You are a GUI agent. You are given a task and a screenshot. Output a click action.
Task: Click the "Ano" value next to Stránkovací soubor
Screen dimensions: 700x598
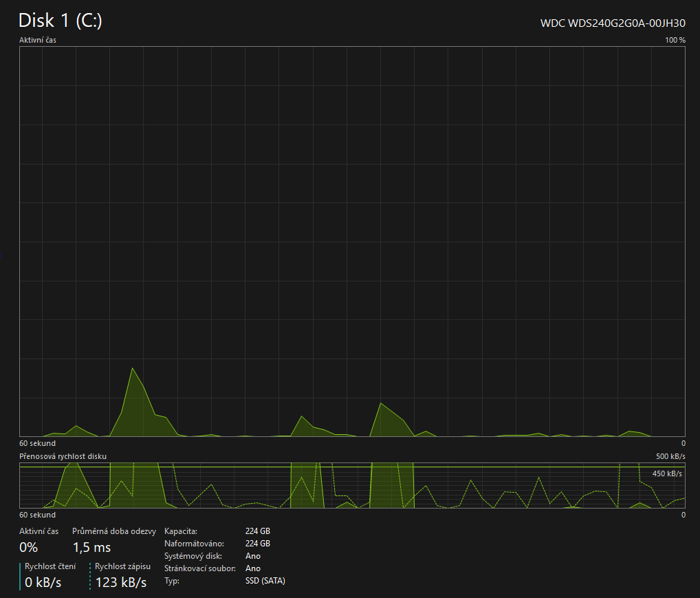pyautogui.click(x=252, y=568)
